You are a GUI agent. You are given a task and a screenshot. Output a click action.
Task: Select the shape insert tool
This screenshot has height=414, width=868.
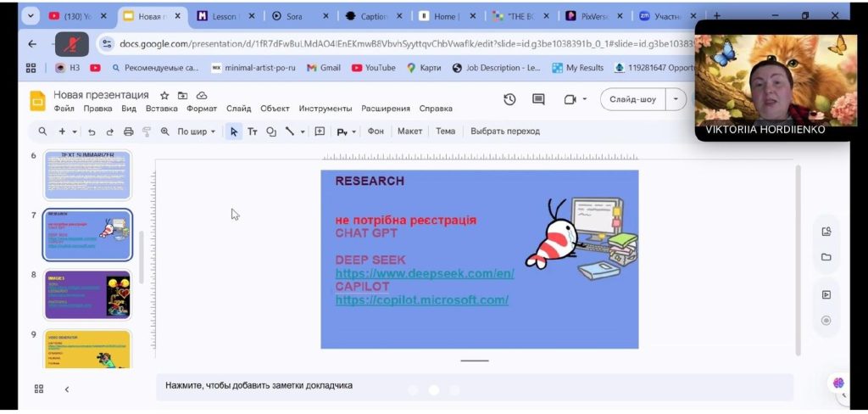pyautogui.click(x=271, y=131)
